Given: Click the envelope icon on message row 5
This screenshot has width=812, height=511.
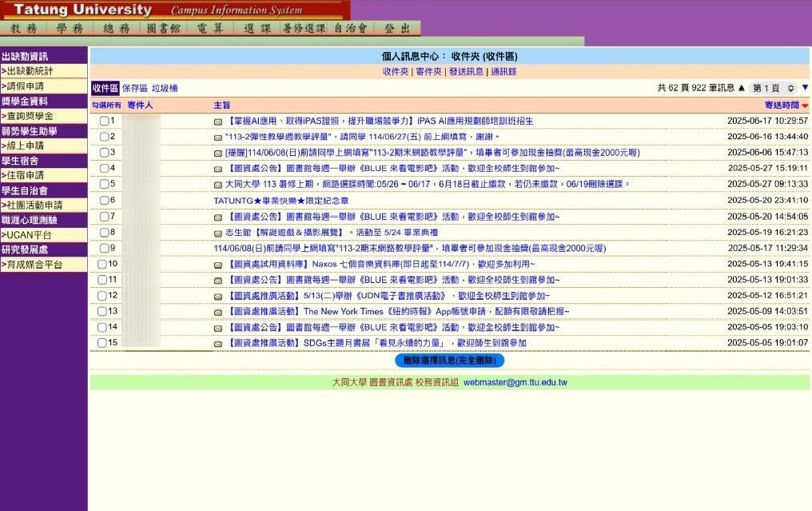Looking at the screenshot, I should 218,185.
